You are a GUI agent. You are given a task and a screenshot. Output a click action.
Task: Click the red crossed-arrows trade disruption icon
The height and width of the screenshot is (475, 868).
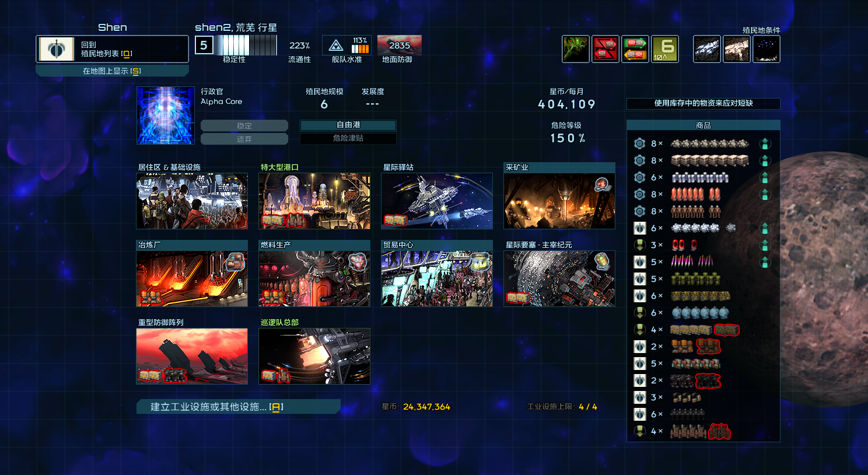coord(605,49)
